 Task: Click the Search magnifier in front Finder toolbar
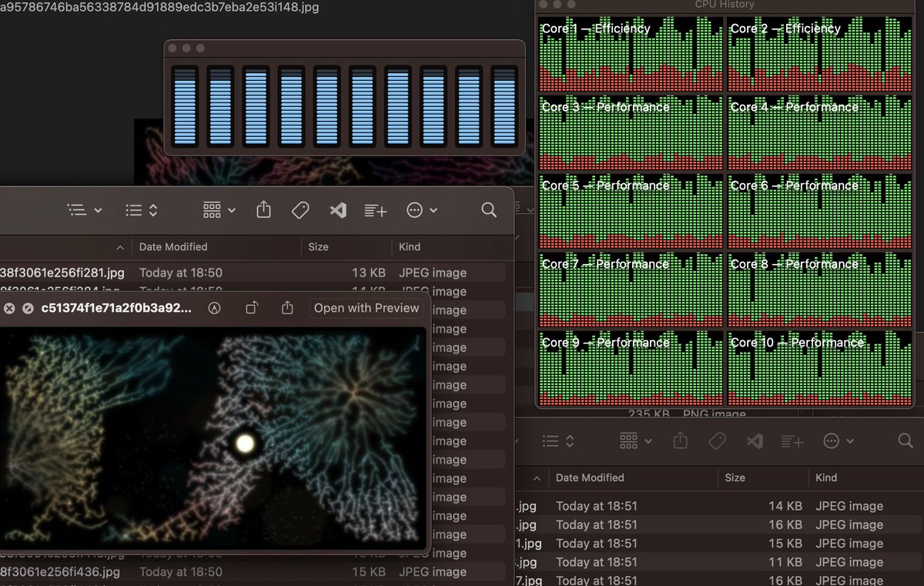coord(488,209)
